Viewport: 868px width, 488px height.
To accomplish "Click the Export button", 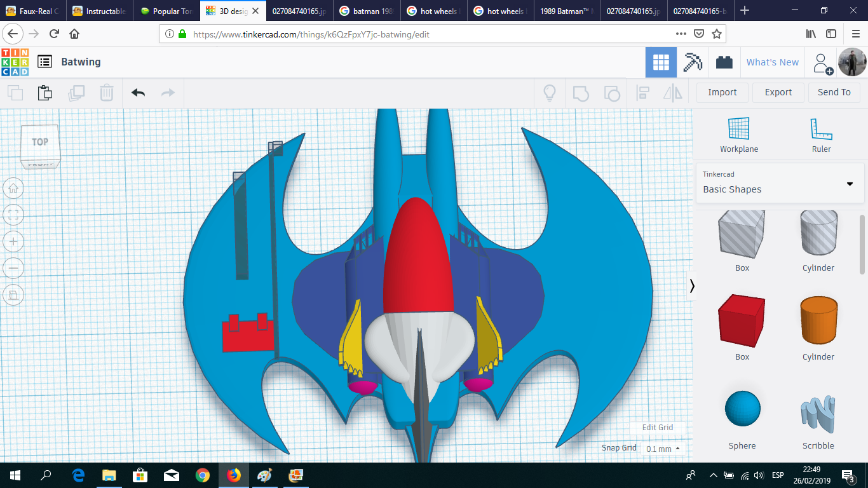I will click(x=778, y=92).
